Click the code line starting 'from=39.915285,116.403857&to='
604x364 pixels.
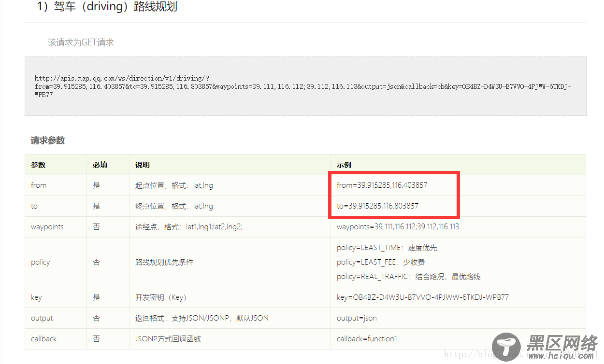(303, 86)
